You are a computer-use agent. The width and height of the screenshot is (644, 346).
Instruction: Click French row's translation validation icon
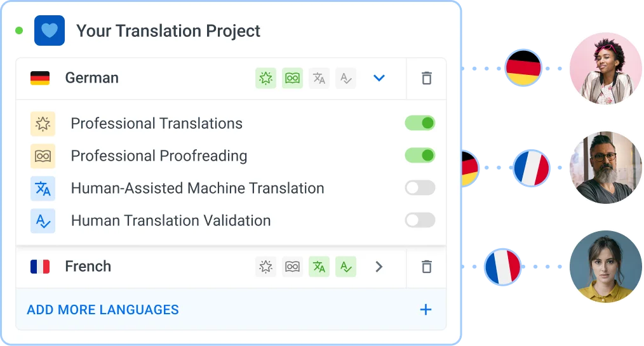tap(346, 267)
